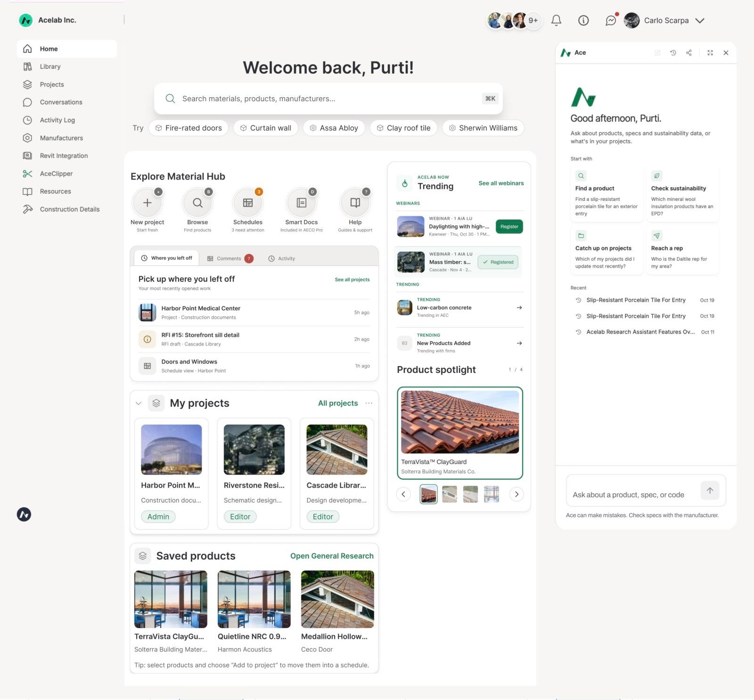Toggle the Registered status on Mass timber webinar
Image resolution: width=754 pixels, height=700 pixels.
[x=498, y=262]
